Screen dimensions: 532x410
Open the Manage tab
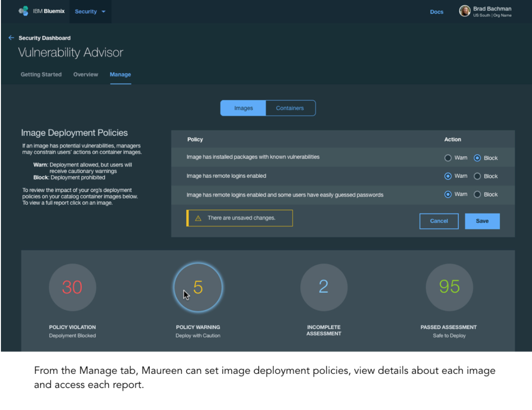[x=120, y=74]
